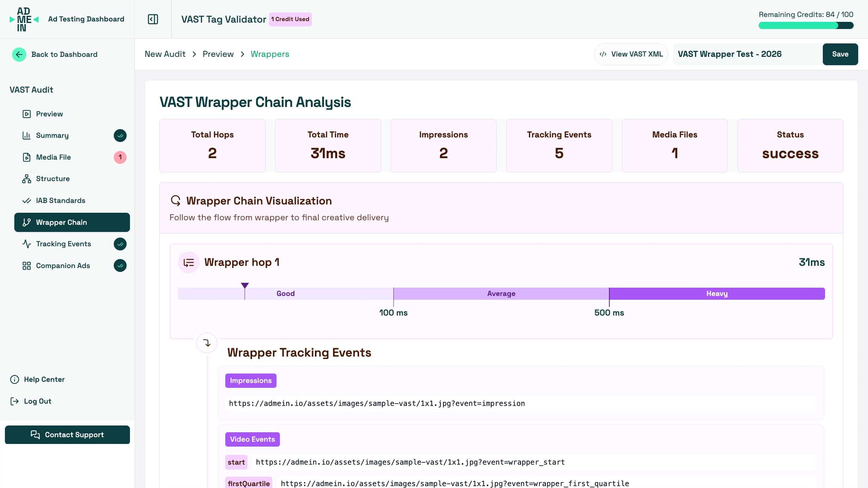Open the Structure sidebar item
Screen dimensions: 868x488
click(x=72, y=178)
